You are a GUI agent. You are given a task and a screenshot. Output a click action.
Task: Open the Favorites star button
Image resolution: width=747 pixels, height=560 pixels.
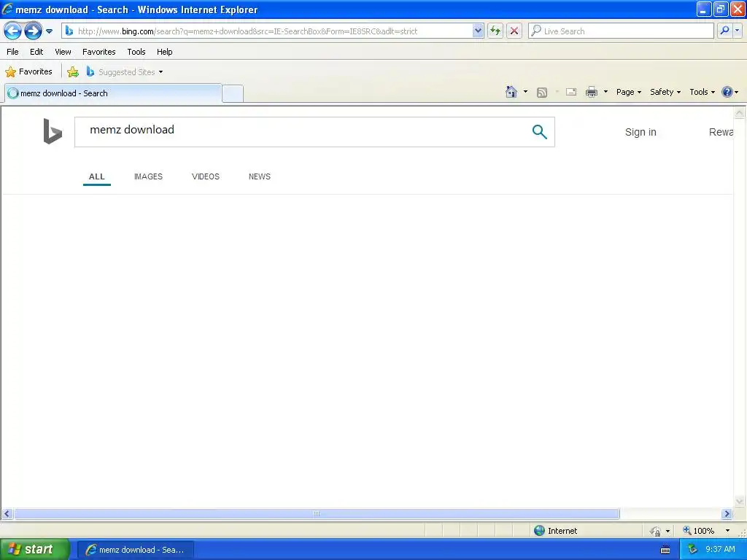tap(28, 72)
